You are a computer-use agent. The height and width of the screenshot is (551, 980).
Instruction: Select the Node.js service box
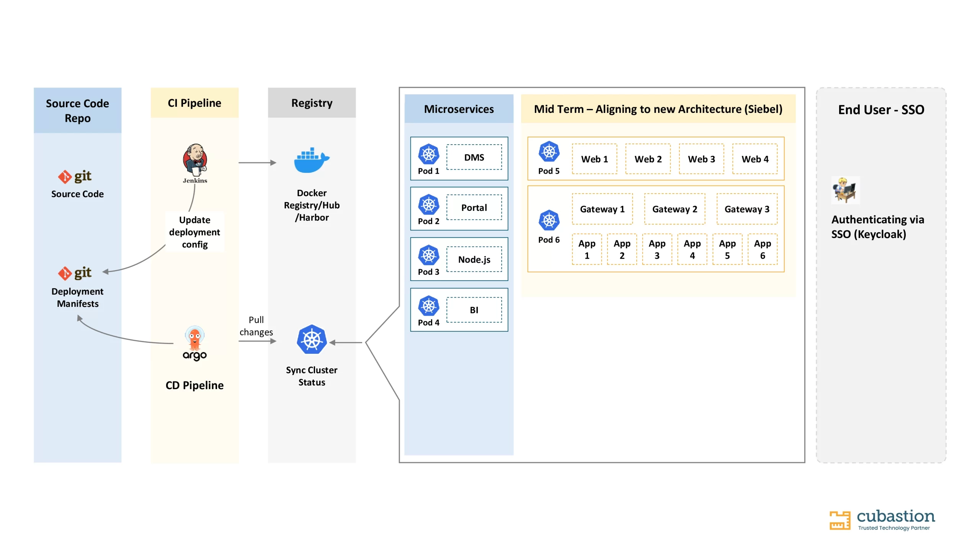click(474, 259)
